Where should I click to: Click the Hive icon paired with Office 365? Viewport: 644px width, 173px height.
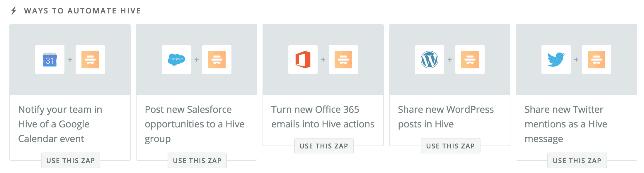coord(343,59)
